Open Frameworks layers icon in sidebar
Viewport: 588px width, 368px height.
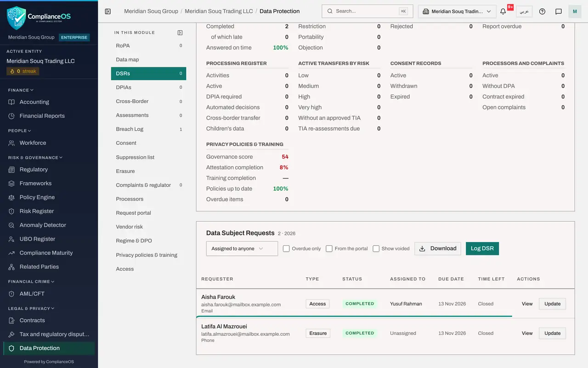point(11,184)
